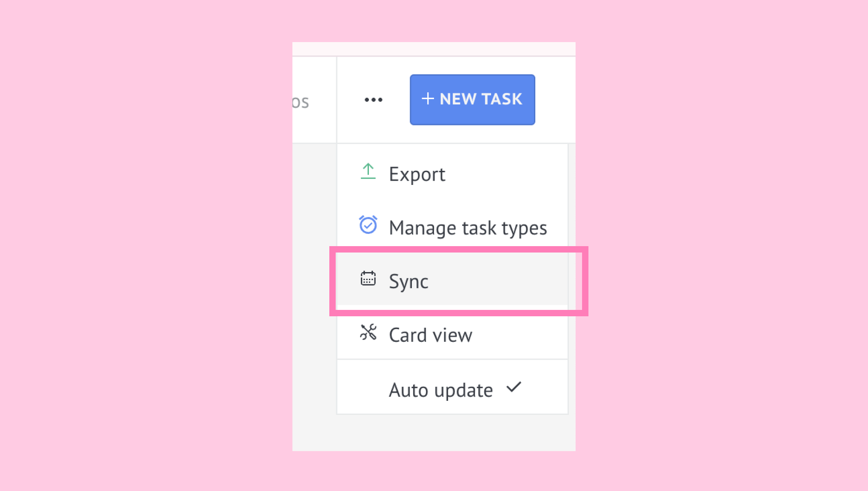Click the empty space right of Sync label
The width and height of the screenshot is (868, 491).
click(498, 281)
